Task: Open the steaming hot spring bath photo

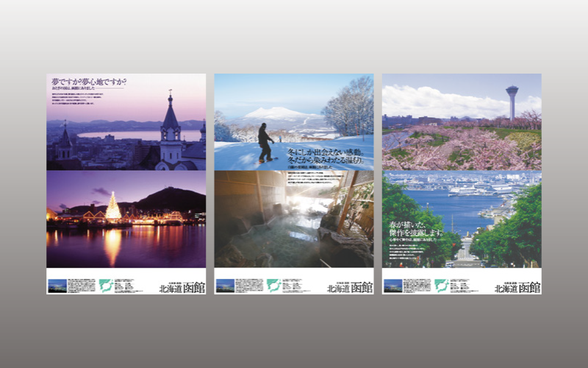Action: point(294,219)
